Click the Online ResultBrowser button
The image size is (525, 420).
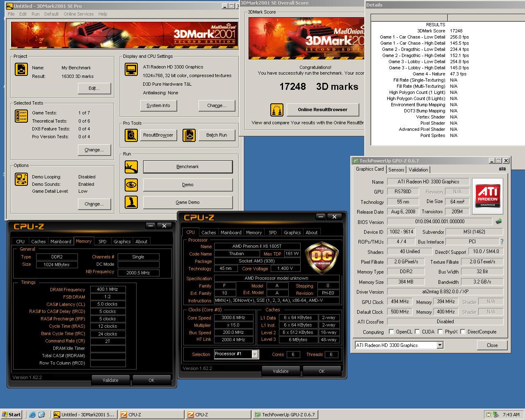click(322, 110)
